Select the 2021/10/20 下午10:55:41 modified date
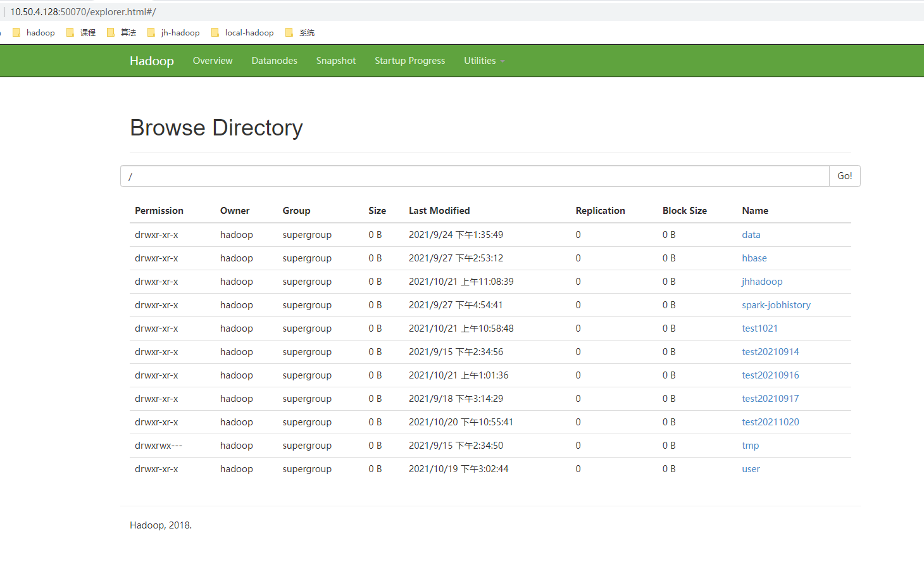The image size is (924, 569). tap(461, 422)
